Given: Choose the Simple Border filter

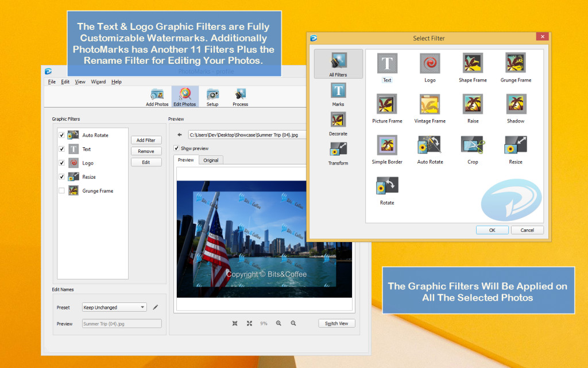Looking at the screenshot, I should click(x=387, y=149).
